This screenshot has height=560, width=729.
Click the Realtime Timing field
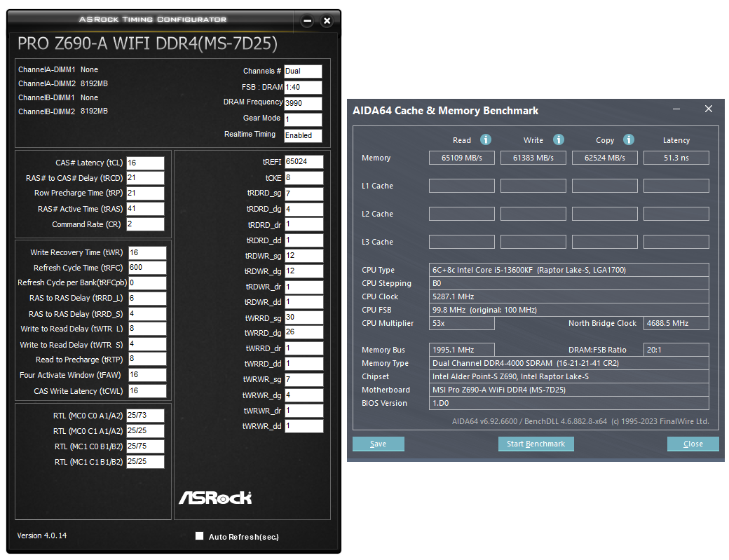click(x=303, y=136)
